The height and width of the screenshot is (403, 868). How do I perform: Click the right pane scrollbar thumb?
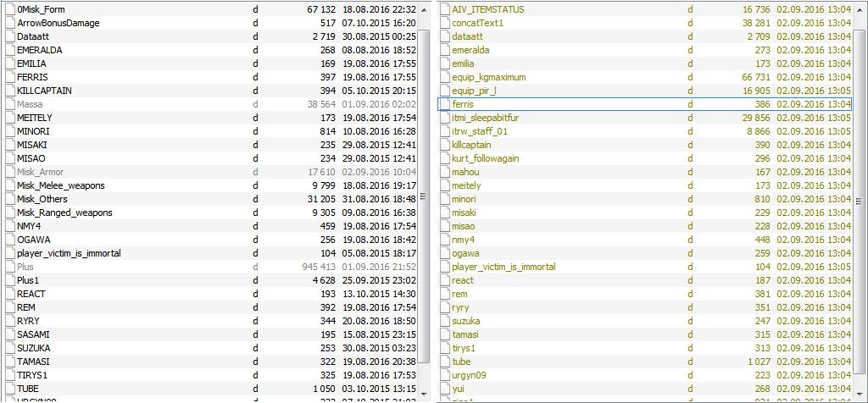click(x=858, y=201)
